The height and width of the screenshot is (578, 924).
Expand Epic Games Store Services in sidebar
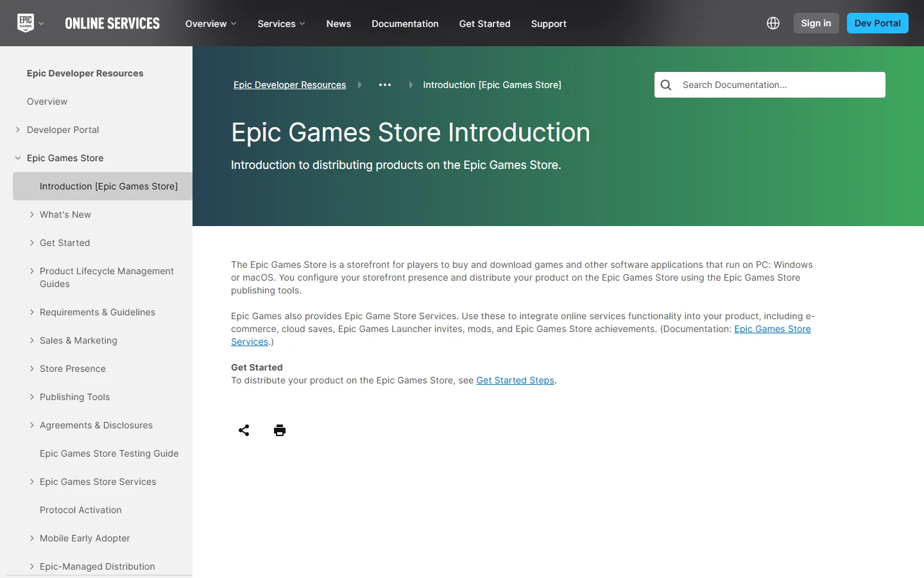[x=32, y=482]
